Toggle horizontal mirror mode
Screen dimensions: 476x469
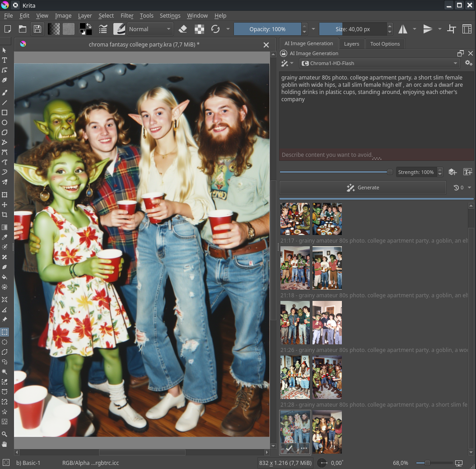[402, 29]
